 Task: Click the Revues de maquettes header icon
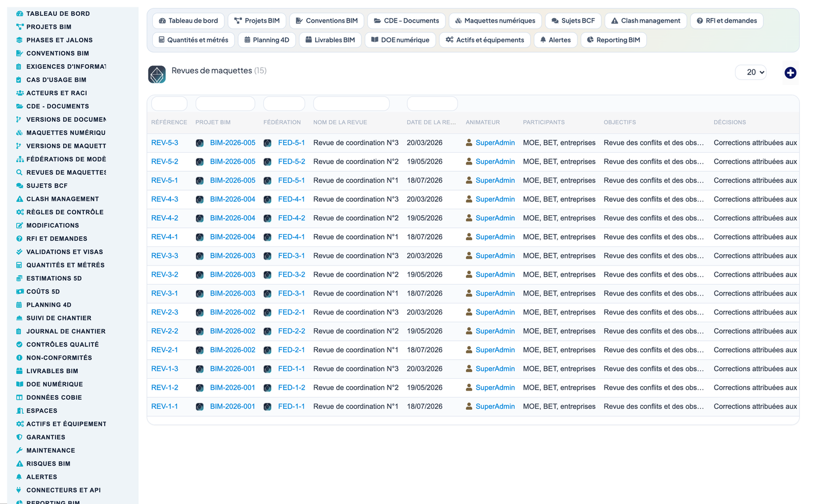(157, 74)
